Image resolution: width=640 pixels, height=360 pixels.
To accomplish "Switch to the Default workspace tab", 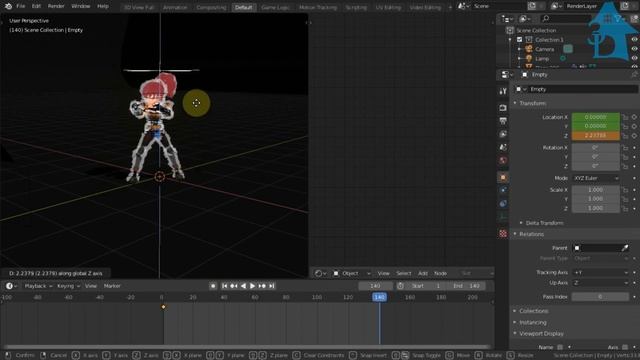I will tap(243, 7).
